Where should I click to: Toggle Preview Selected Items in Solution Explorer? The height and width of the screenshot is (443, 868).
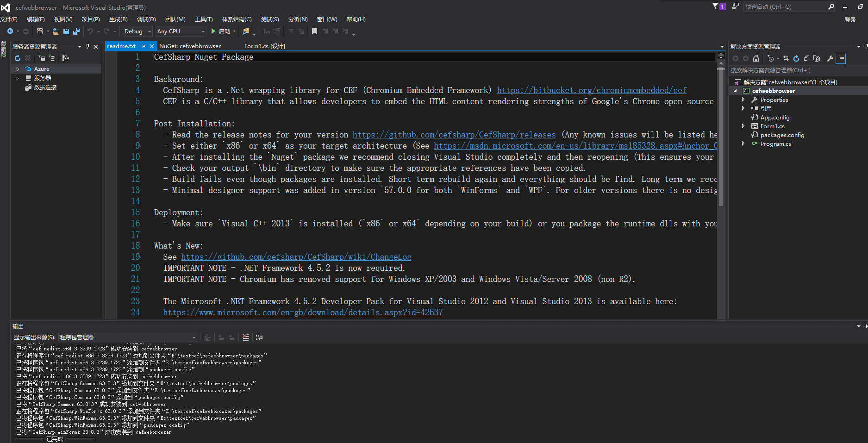pos(841,58)
